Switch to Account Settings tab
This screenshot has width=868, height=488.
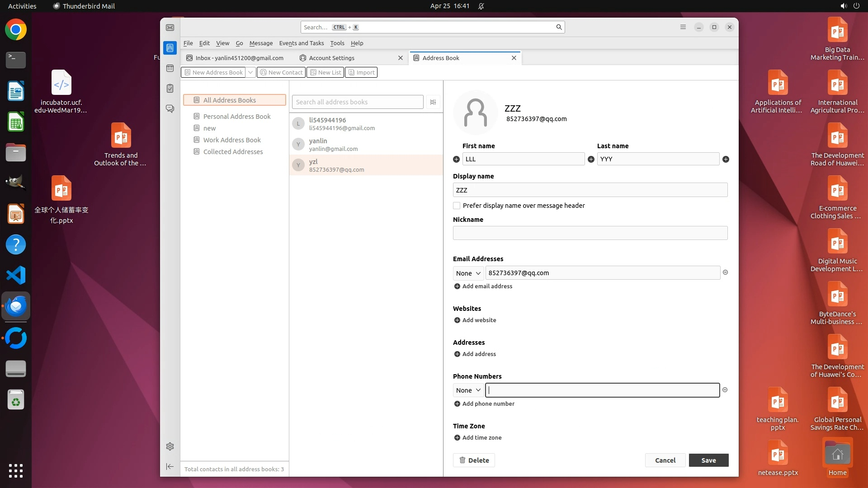tap(332, 58)
